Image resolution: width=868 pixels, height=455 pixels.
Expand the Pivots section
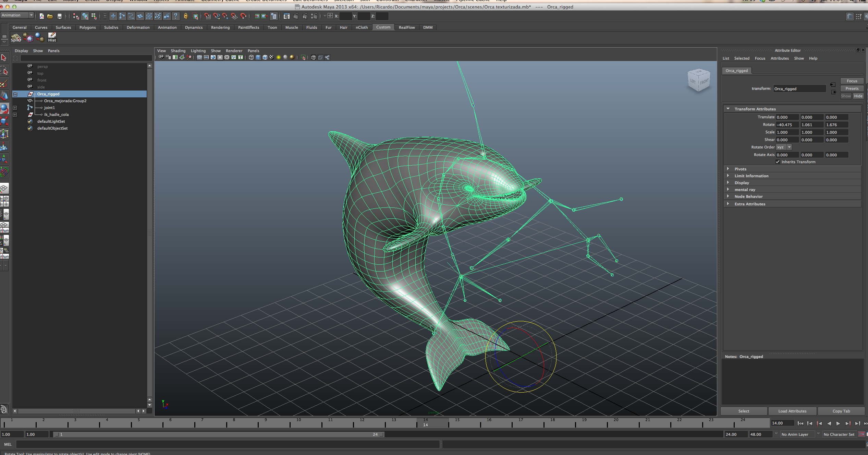(740, 169)
